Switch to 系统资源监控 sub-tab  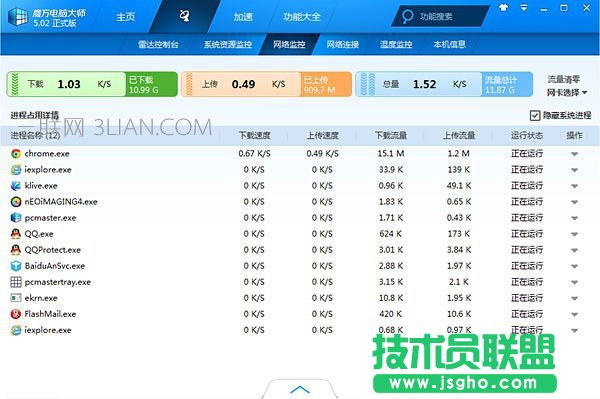pos(228,44)
